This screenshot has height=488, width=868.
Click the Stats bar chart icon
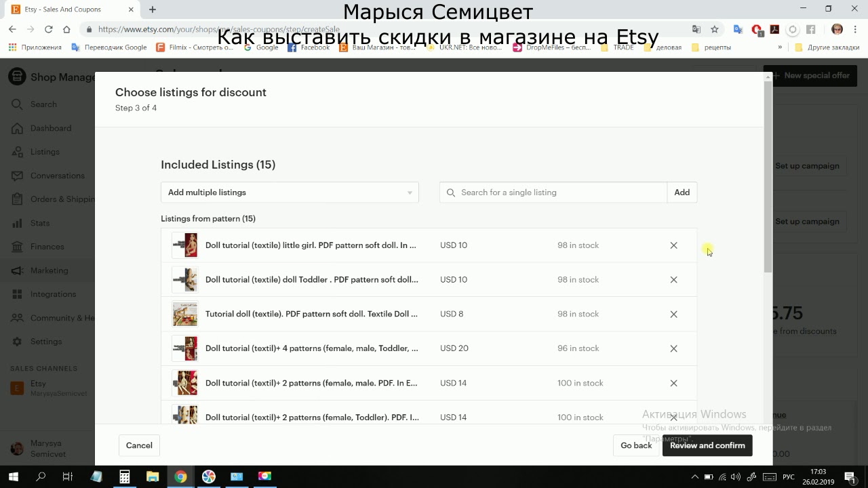pyautogui.click(x=17, y=223)
